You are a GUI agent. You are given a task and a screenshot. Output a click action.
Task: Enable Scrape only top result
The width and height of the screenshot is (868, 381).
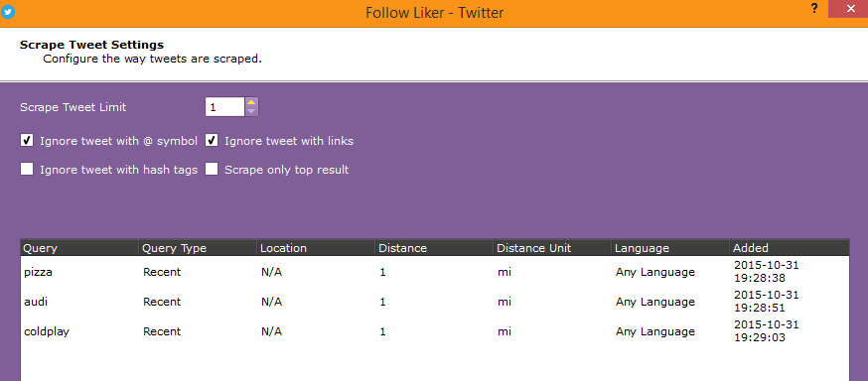[212, 170]
